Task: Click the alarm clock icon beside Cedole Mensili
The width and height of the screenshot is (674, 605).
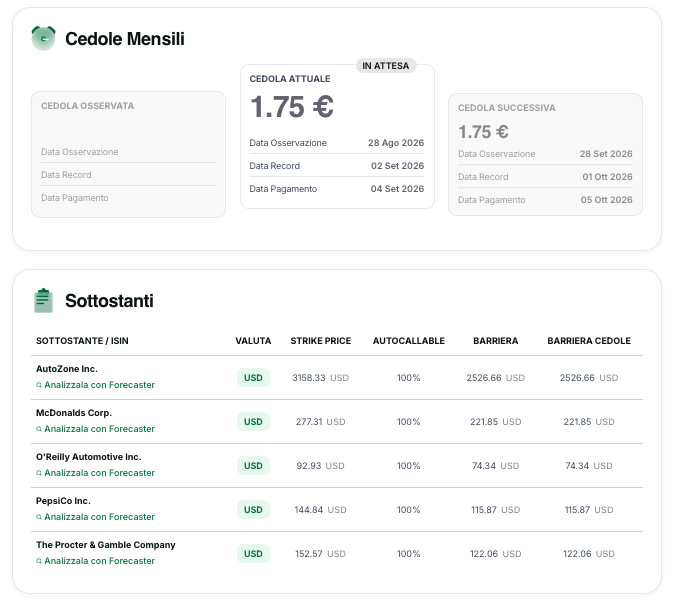Action: (x=43, y=38)
